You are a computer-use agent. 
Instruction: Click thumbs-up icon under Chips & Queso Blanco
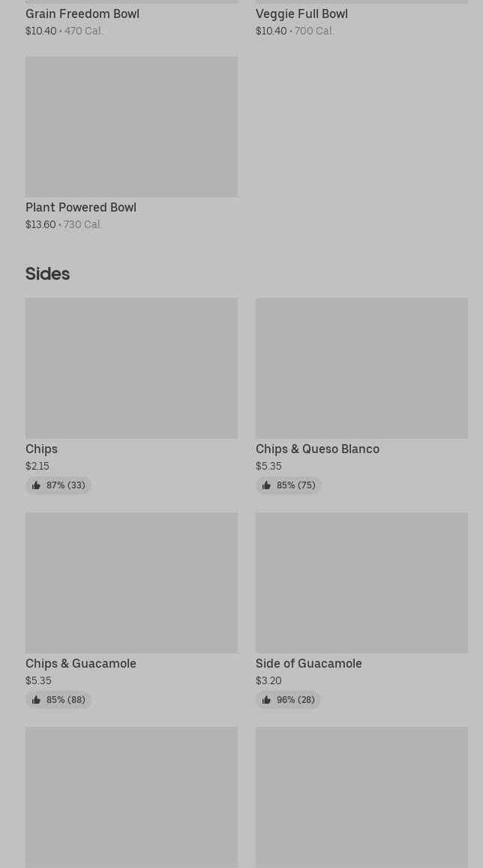pos(266,485)
